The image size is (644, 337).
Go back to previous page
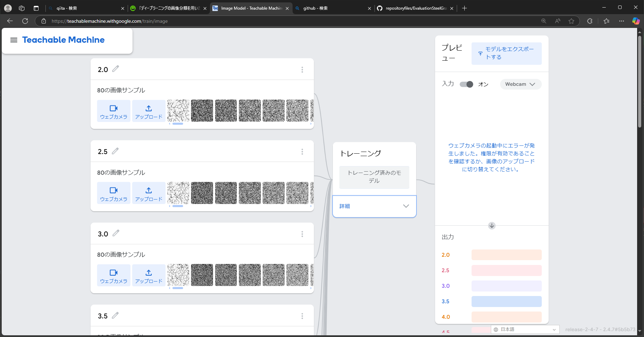pos(10,21)
